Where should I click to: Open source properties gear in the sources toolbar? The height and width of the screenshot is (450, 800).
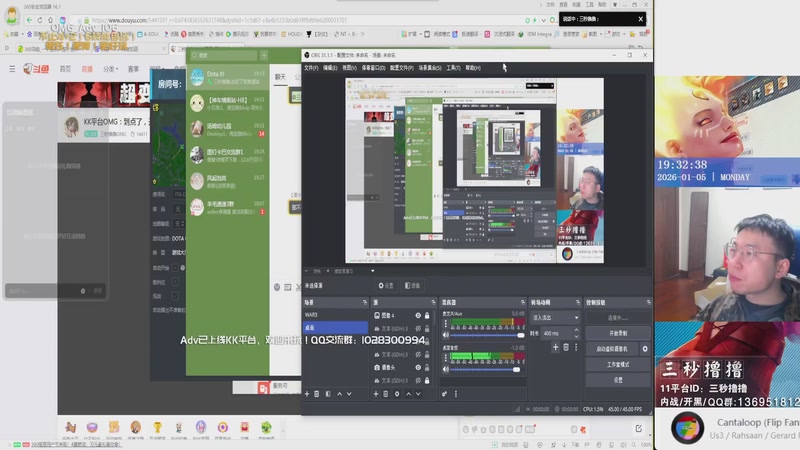[397, 394]
